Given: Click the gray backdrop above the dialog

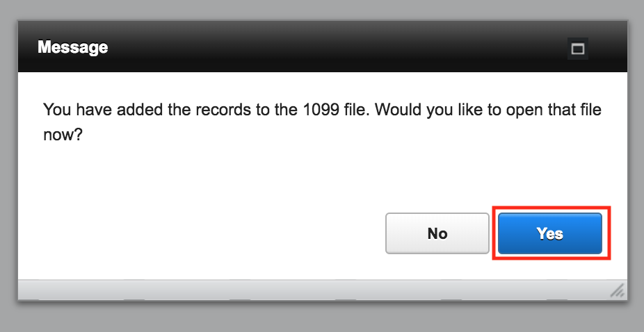Looking at the screenshot, I should click(x=322, y=9).
